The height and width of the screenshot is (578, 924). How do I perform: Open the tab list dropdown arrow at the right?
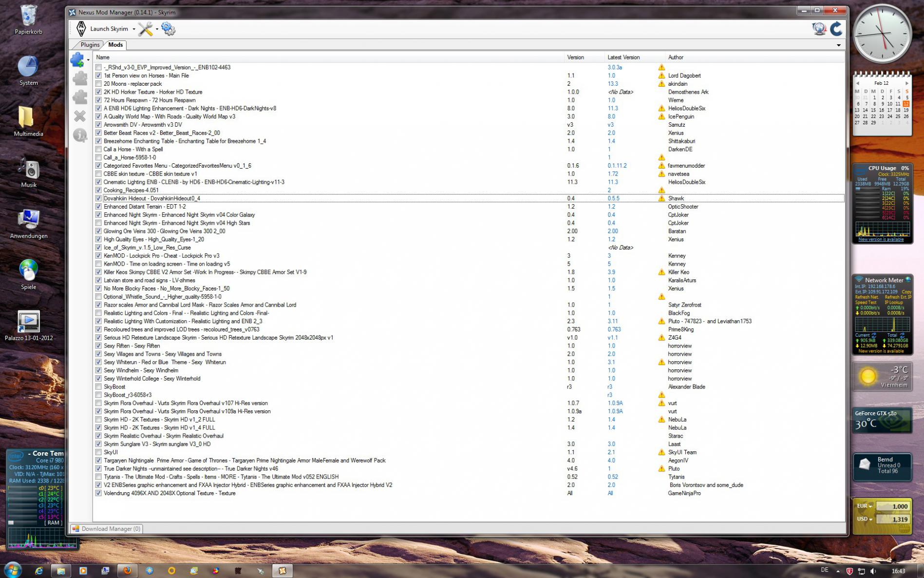coord(838,45)
